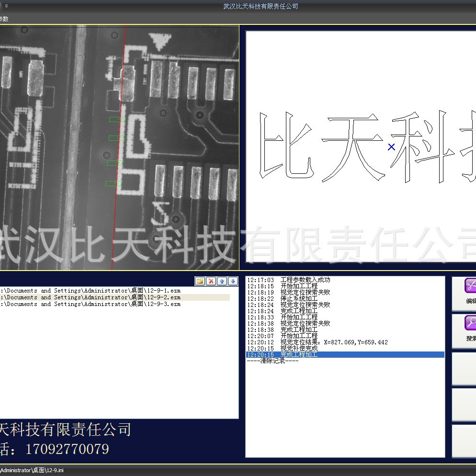Move the selected file down with the blue down-arrow icon
This screenshot has width=476, height=476.
pos(234,282)
